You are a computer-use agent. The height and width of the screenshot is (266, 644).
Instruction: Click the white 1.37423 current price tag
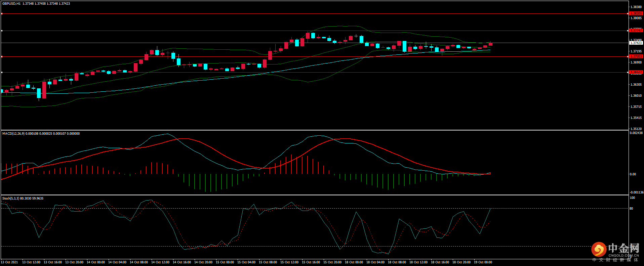[x=636, y=43]
